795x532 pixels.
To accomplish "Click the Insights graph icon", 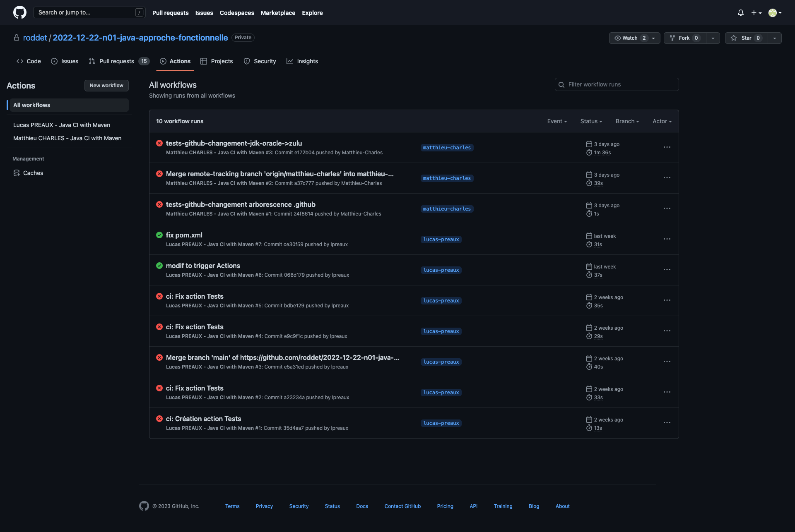I will point(290,61).
